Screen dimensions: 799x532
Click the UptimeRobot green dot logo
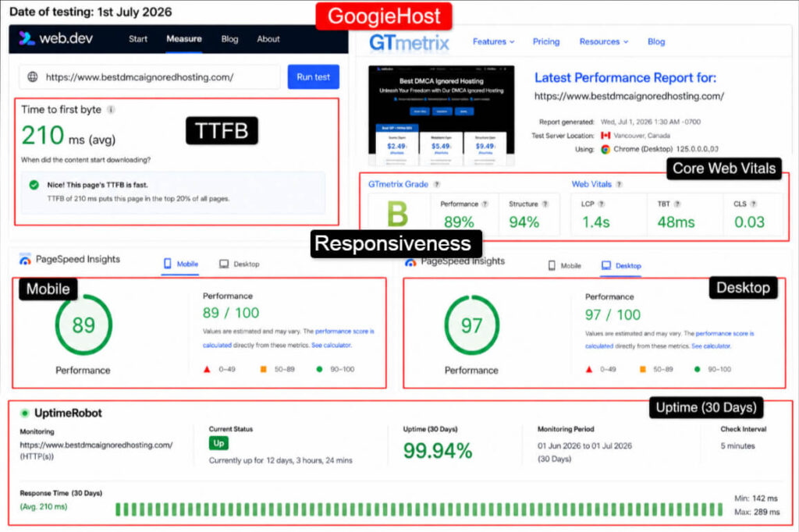coord(24,413)
